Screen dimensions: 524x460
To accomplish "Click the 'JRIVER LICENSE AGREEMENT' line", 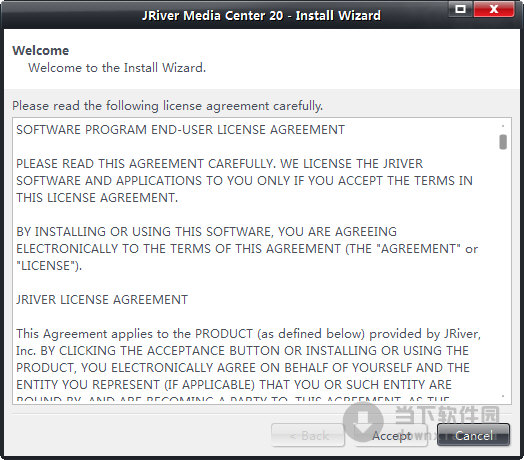I will click(x=102, y=300).
